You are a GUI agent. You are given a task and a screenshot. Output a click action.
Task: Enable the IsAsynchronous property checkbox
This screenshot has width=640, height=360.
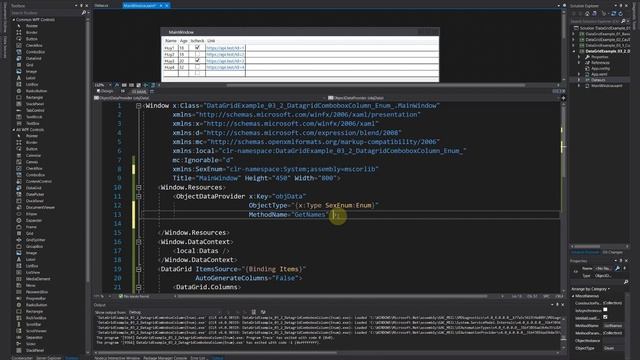605,310
